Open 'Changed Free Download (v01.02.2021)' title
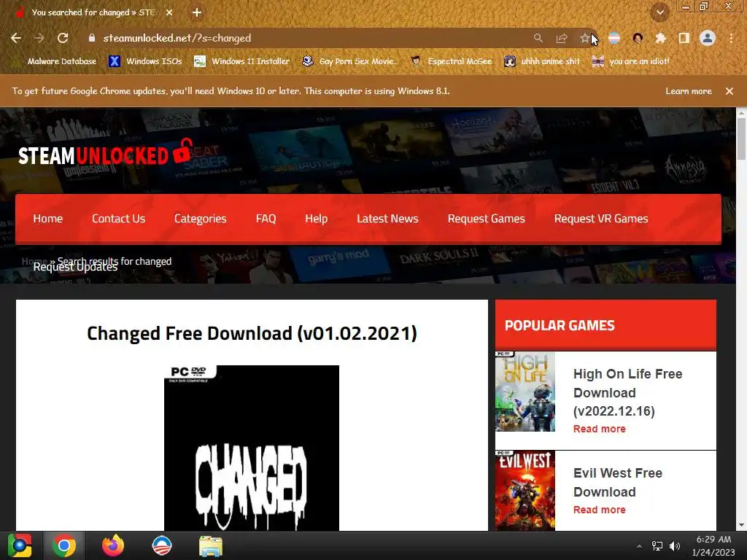This screenshot has width=747, height=560. coord(252,333)
